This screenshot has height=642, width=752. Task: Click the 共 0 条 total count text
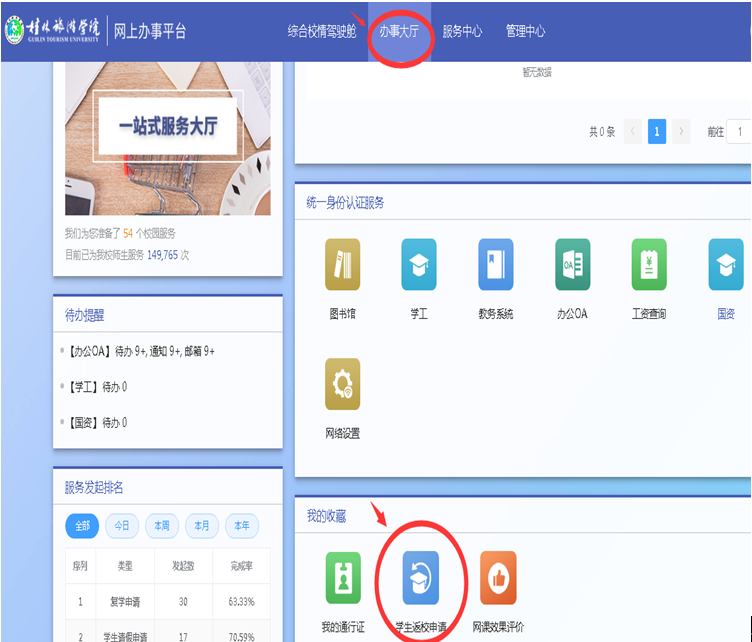point(602,132)
